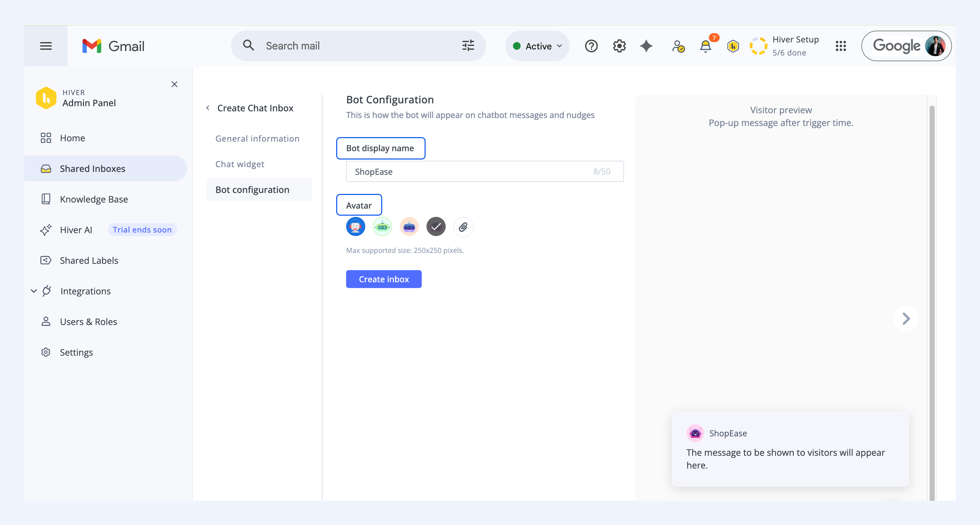The height and width of the screenshot is (525, 980).
Task: Open the help question mark icon
Action: click(591, 46)
